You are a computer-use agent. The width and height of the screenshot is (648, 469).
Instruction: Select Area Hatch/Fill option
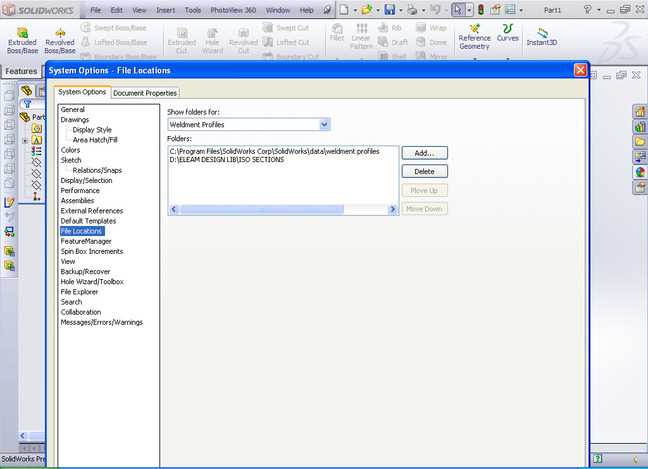[95, 140]
